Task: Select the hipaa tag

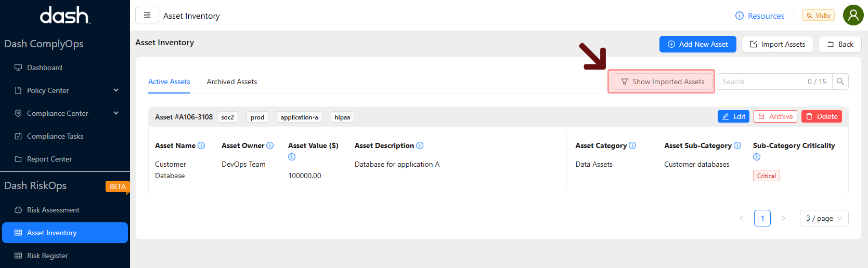Action: click(x=342, y=117)
